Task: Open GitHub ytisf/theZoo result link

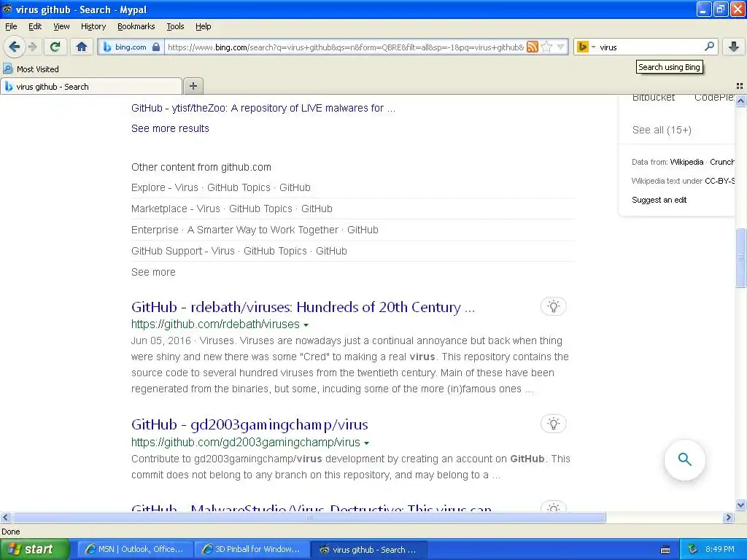Action: pos(263,108)
